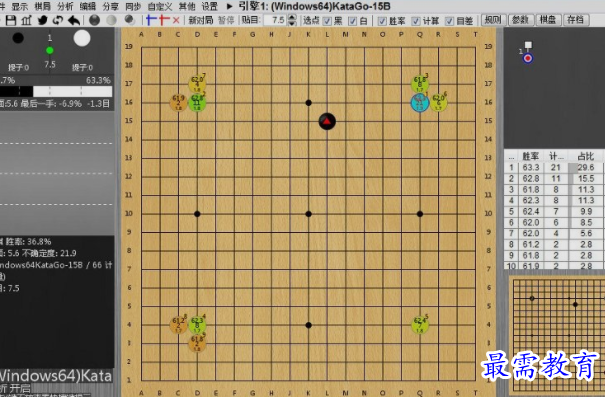This screenshot has width=605, height=397.
Task: Select the white stone placement icon
Action: tap(112, 20)
